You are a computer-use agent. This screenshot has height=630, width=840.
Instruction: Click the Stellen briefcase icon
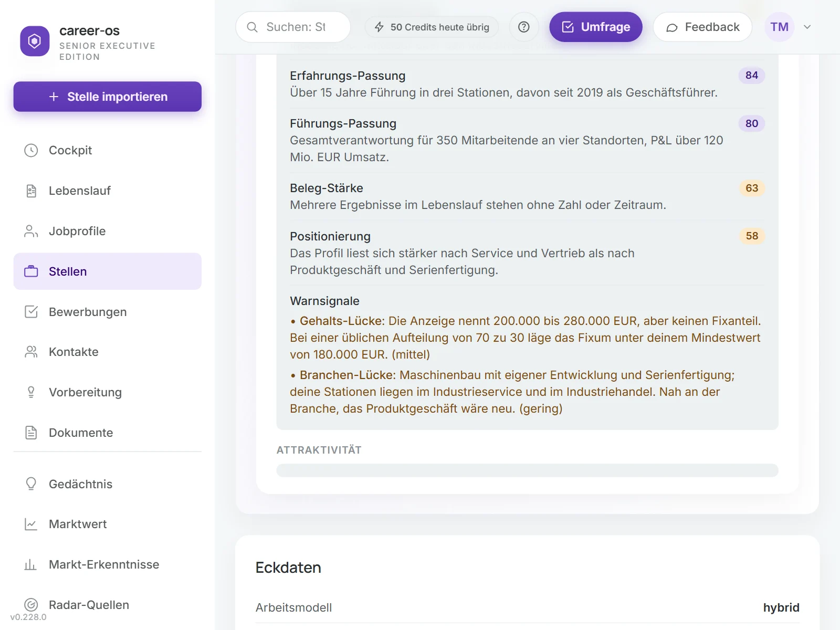coord(31,271)
